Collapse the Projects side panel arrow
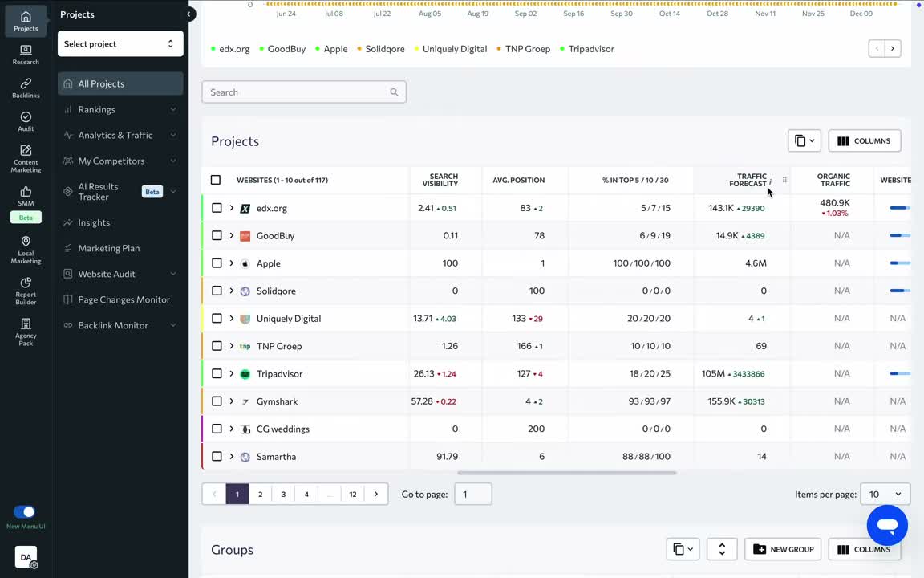This screenshot has height=578, width=924. 188,14
